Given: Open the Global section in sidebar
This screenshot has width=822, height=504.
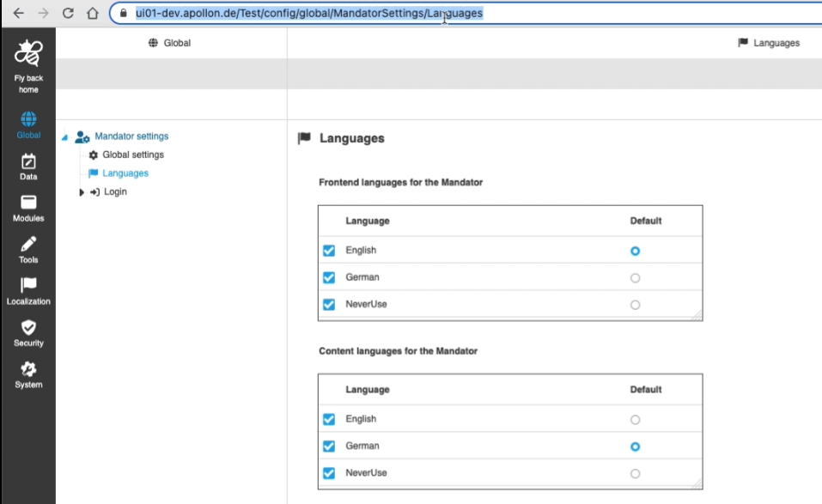Looking at the screenshot, I should [28, 119].
